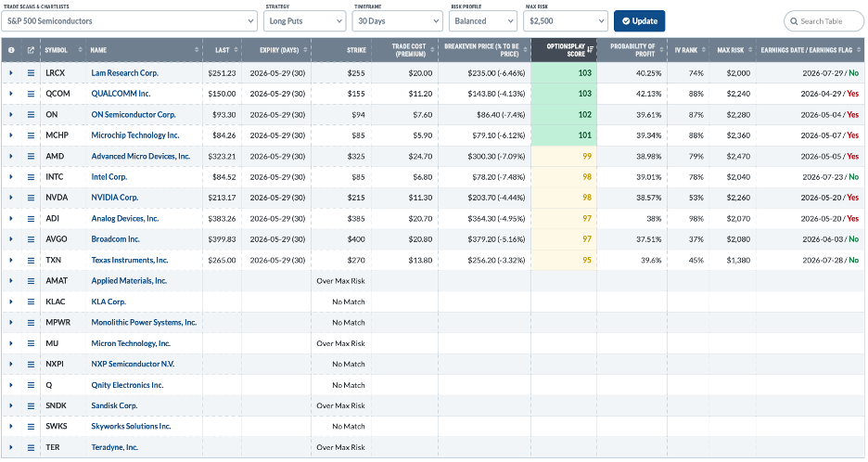
Task: Open the row menu icon for TER
Action: 31,447
